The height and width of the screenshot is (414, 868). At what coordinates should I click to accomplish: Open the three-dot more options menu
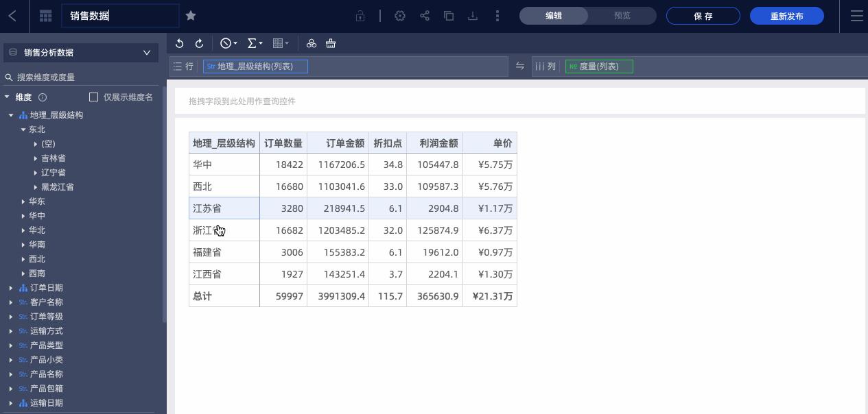coord(497,15)
